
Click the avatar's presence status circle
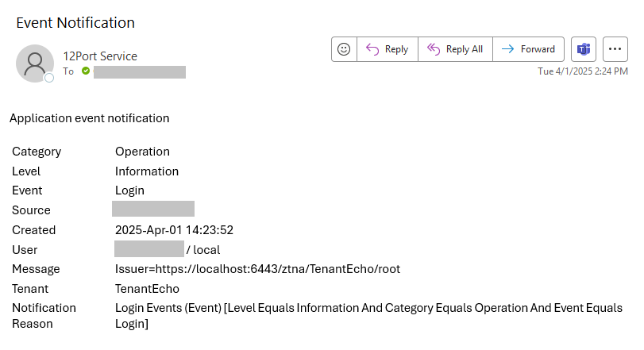[49, 78]
